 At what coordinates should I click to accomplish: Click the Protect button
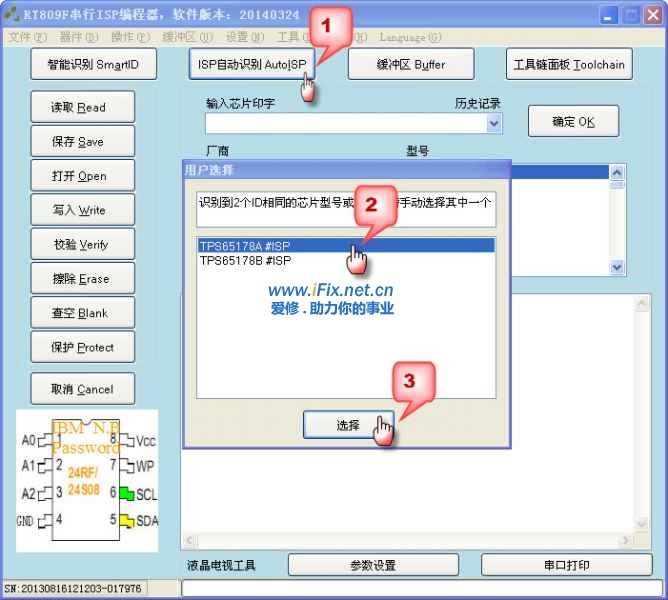pyautogui.click(x=82, y=347)
